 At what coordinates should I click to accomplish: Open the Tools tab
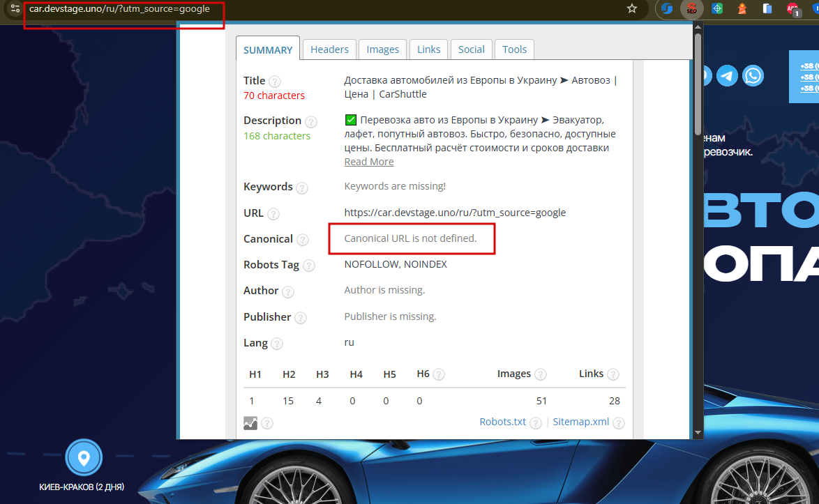(x=514, y=49)
